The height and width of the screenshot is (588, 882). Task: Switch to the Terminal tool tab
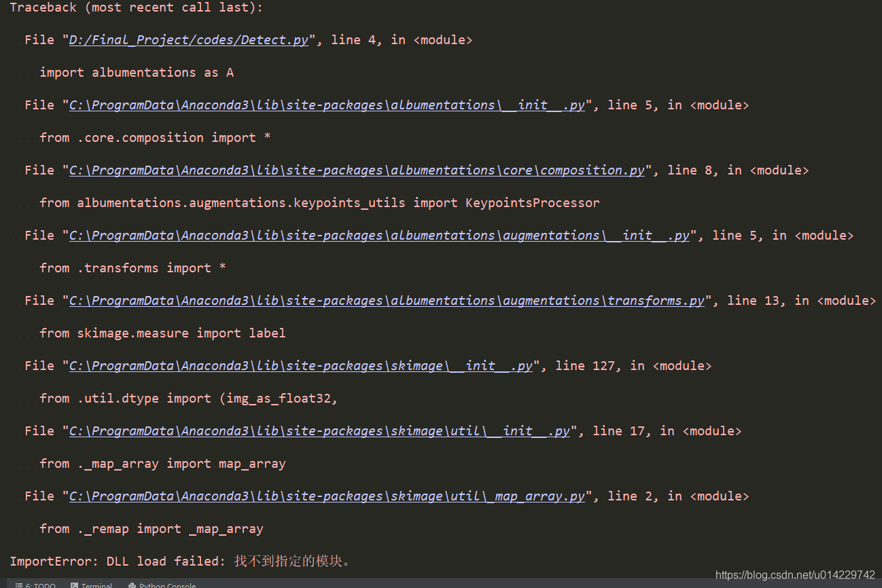[92, 585]
